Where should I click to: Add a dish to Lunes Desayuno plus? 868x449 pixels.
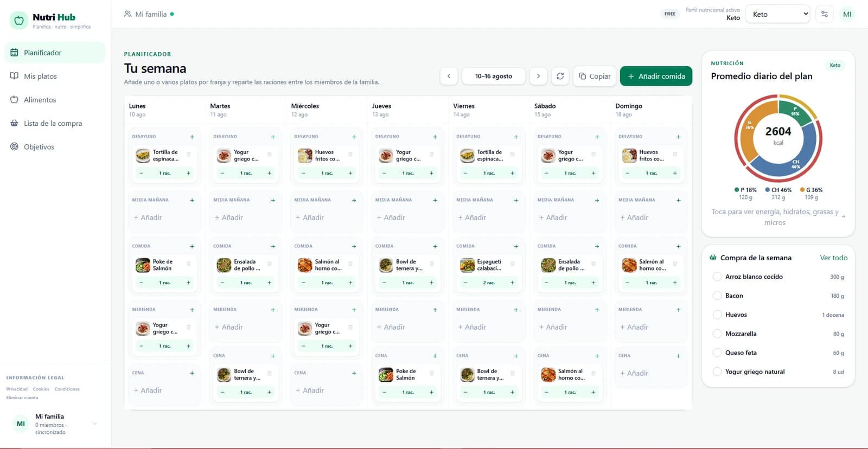click(x=192, y=137)
